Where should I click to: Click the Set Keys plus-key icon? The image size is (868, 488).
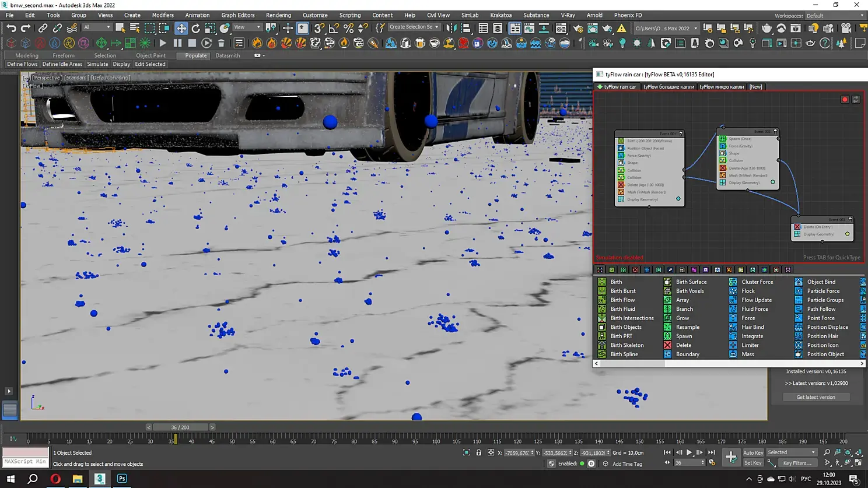tap(730, 458)
